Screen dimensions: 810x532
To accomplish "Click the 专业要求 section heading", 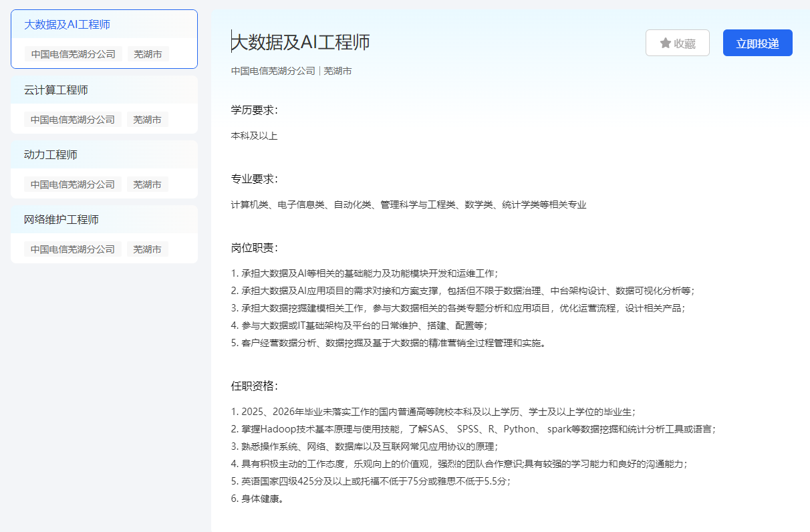I will click(x=254, y=178).
